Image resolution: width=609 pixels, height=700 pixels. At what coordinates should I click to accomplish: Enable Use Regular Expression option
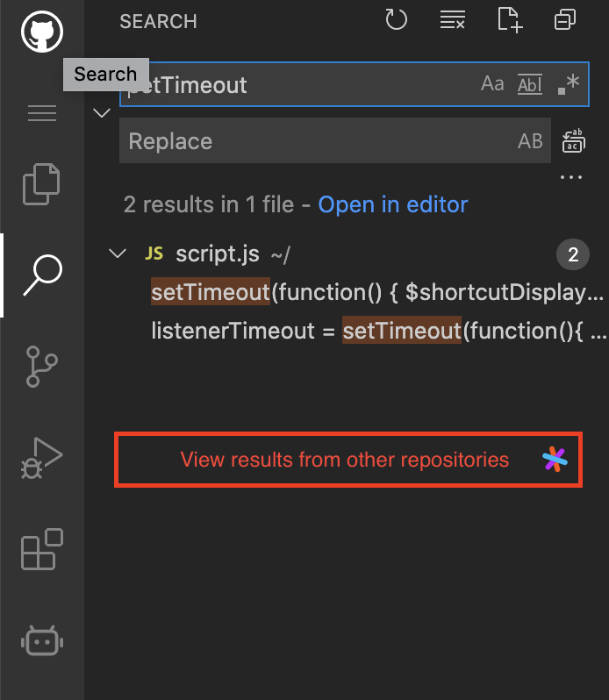tap(569, 84)
